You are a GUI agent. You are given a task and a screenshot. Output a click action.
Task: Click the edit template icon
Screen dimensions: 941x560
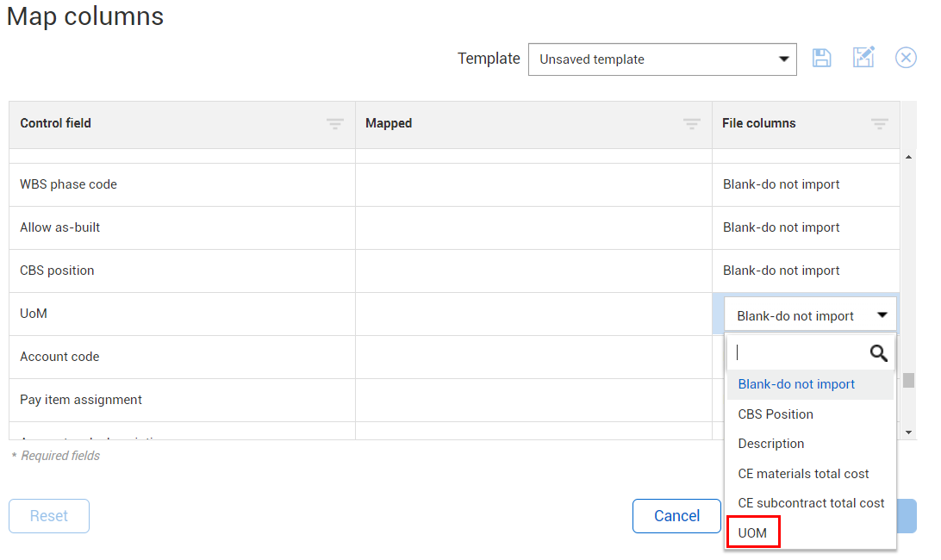point(863,59)
